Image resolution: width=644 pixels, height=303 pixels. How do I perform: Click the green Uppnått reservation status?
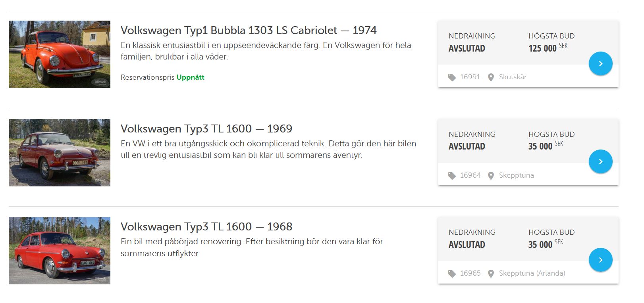(190, 77)
